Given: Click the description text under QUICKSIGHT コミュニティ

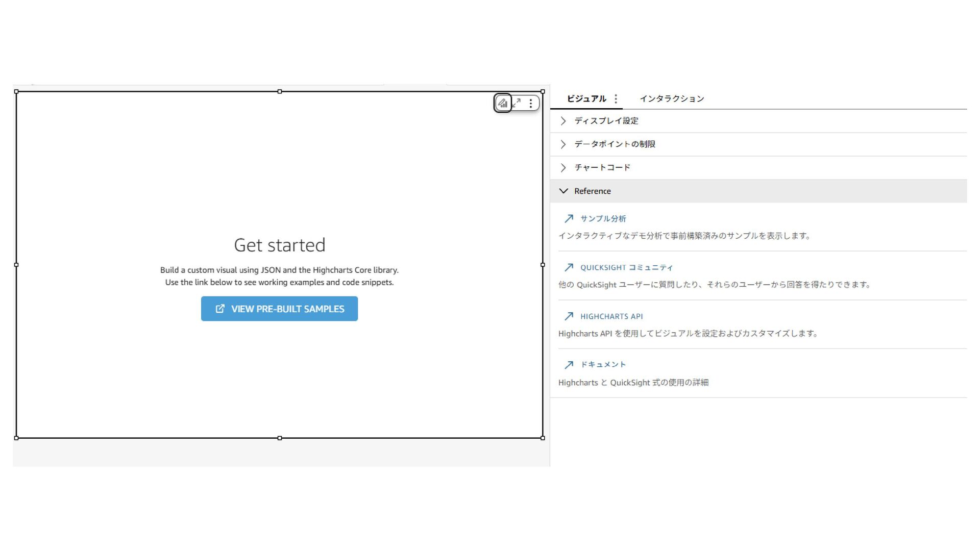Looking at the screenshot, I should pyautogui.click(x=715, y=285).
